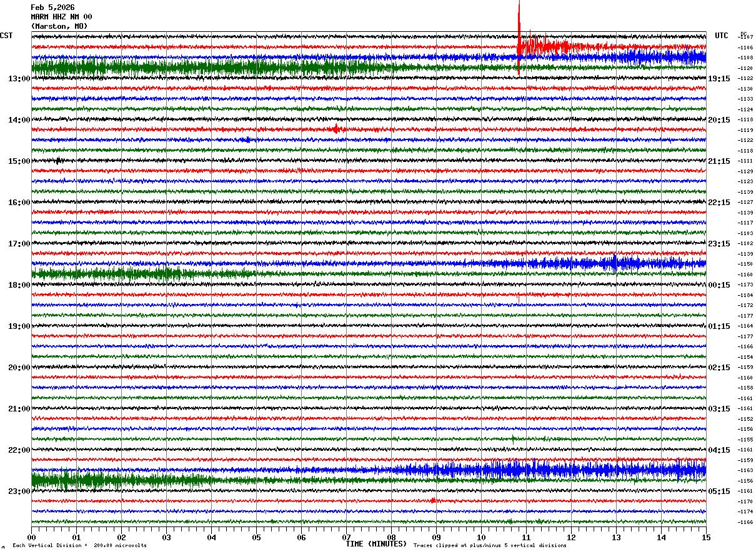Click the traces clipped footer note
The height and width of the screenshot is (554, 756).
point(490,545)
